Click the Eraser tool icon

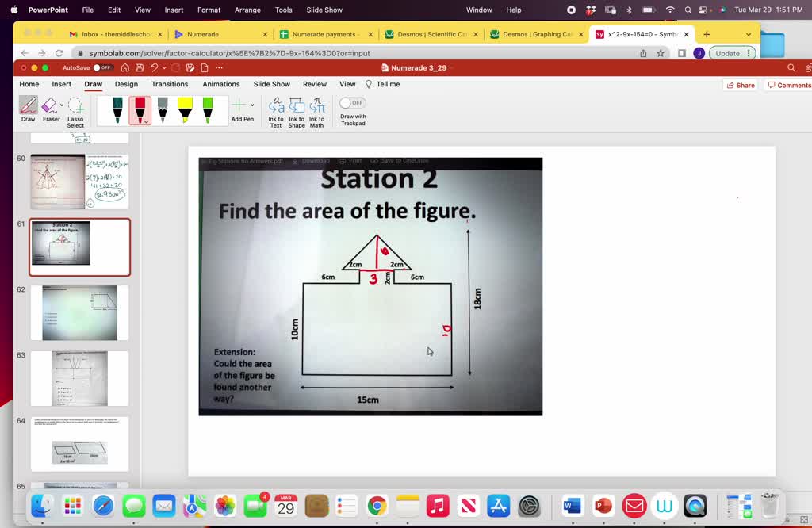(x=49, y=105)
